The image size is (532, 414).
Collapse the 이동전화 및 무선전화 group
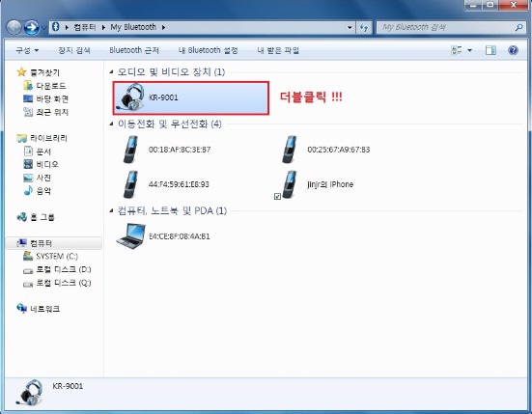(x=111, y=124)
